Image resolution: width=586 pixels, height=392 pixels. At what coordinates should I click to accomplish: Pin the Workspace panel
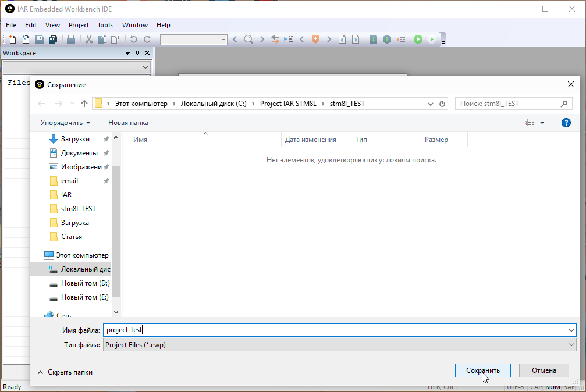[x=137, y=53]
